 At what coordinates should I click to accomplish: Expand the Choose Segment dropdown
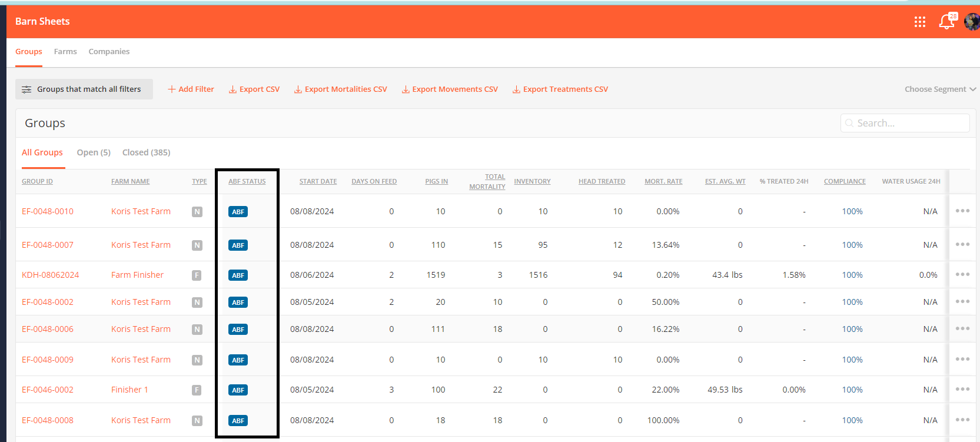coord(940,89)
